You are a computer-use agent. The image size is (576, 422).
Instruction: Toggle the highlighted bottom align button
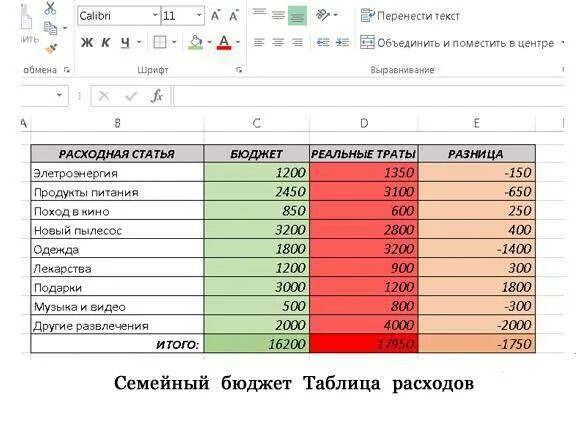pos(297,16)
